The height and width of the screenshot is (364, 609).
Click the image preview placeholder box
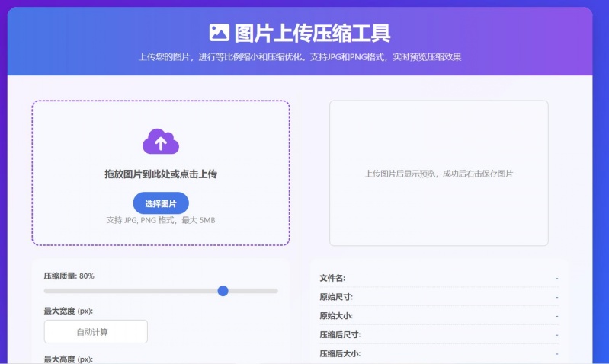[x=438, y=173]
